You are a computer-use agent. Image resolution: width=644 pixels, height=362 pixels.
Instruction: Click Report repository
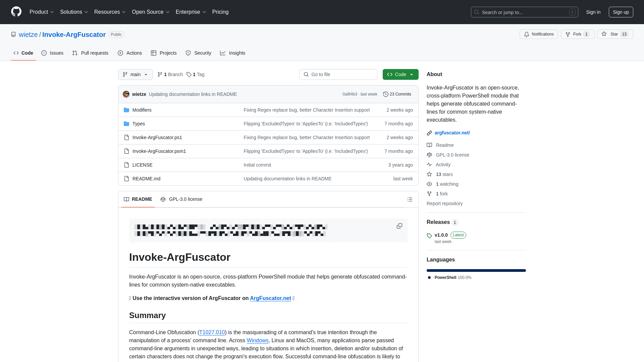tap(444, 203)
